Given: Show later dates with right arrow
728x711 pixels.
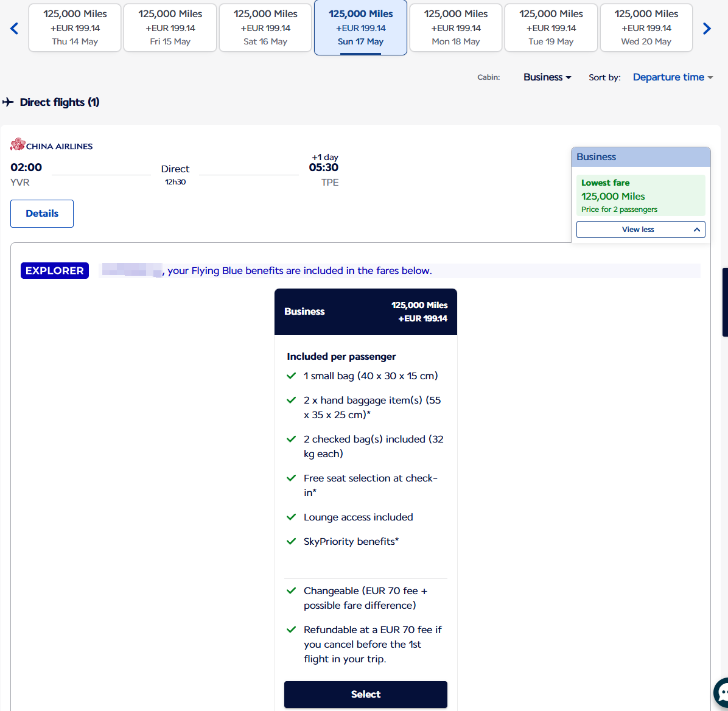Looking at the screenshot, I should [x=707, y=29].
